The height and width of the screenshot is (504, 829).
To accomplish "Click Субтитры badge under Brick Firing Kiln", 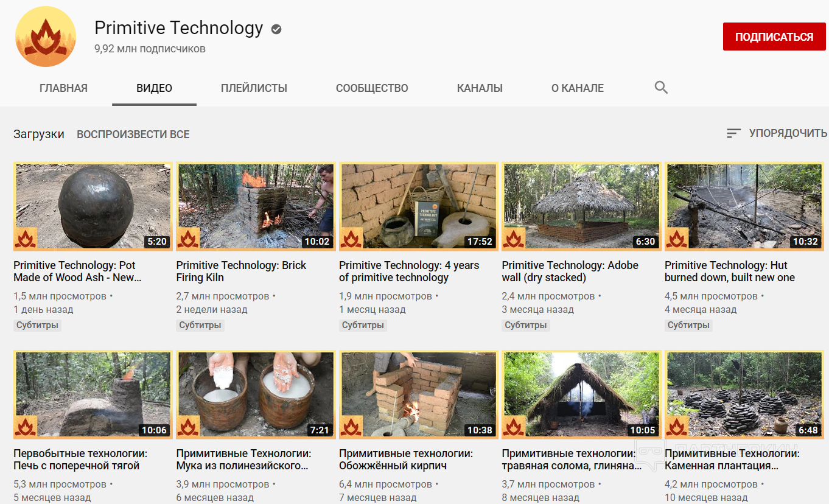I will [x=200, y=325].
